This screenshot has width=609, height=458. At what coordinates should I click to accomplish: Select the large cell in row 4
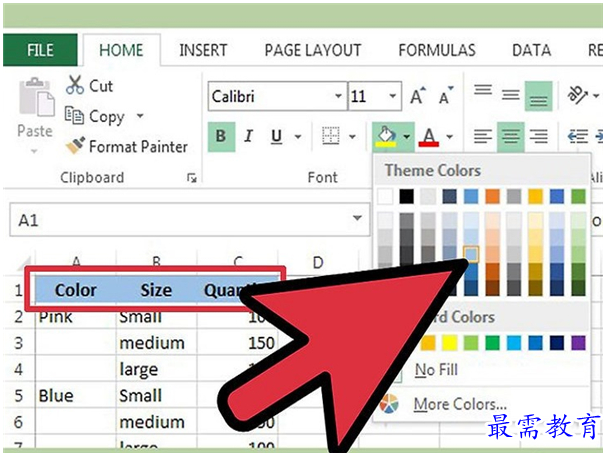(x=156, y=369)
